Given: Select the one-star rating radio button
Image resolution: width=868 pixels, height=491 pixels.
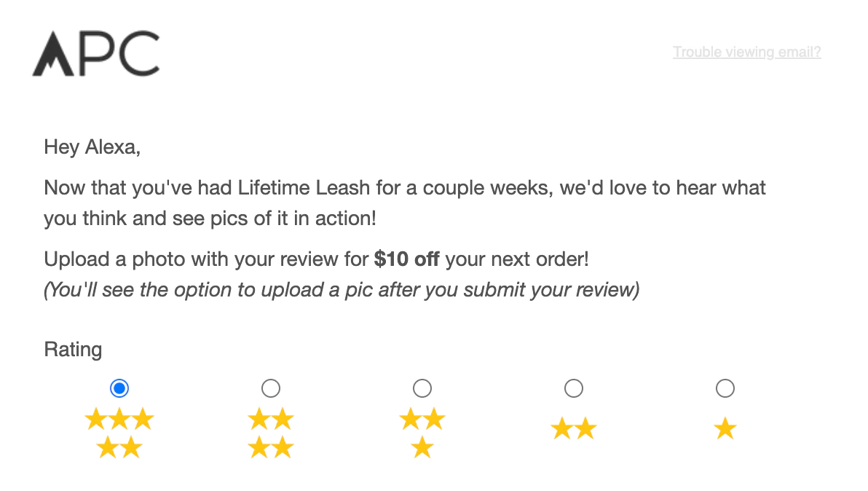Looking at the screenshot, I should point(725,388).
